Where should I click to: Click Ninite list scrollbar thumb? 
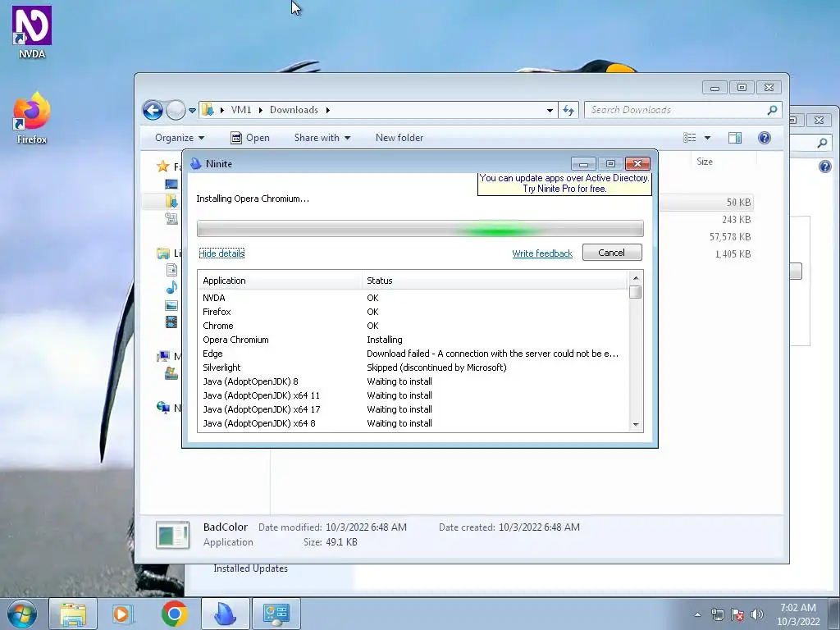(636, 292)
